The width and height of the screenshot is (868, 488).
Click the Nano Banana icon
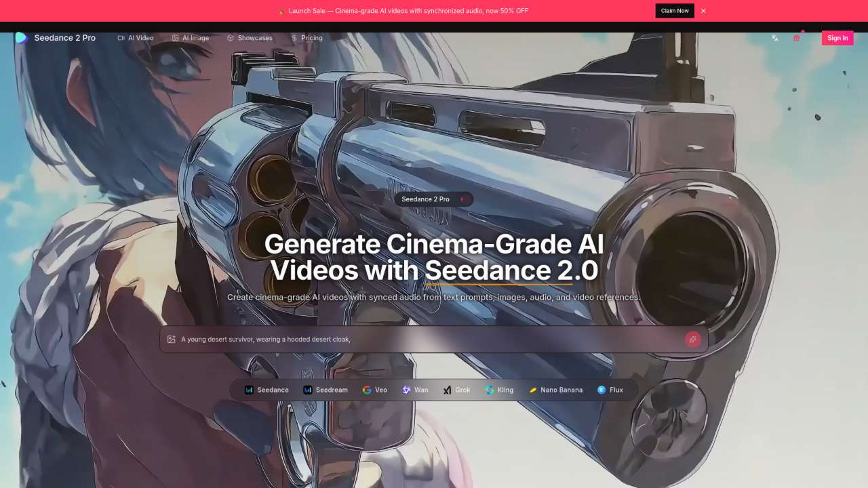[534, 390]
